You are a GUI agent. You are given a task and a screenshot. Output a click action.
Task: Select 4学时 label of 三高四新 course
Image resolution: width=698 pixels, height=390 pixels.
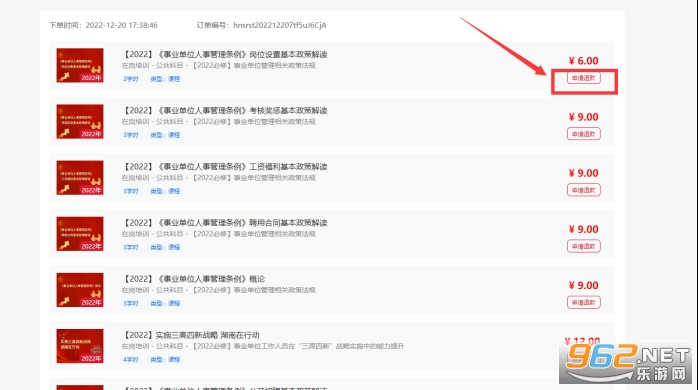point(130,359)
